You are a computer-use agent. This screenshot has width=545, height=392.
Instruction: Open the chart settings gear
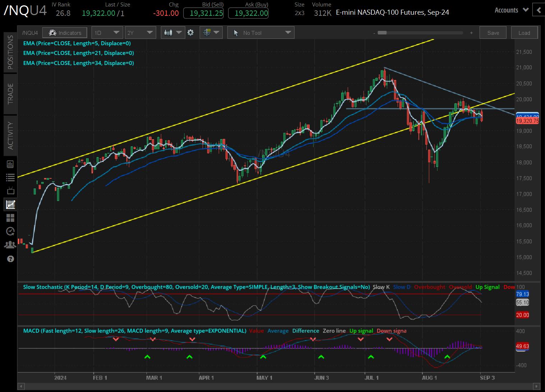[x=191, y=32]
